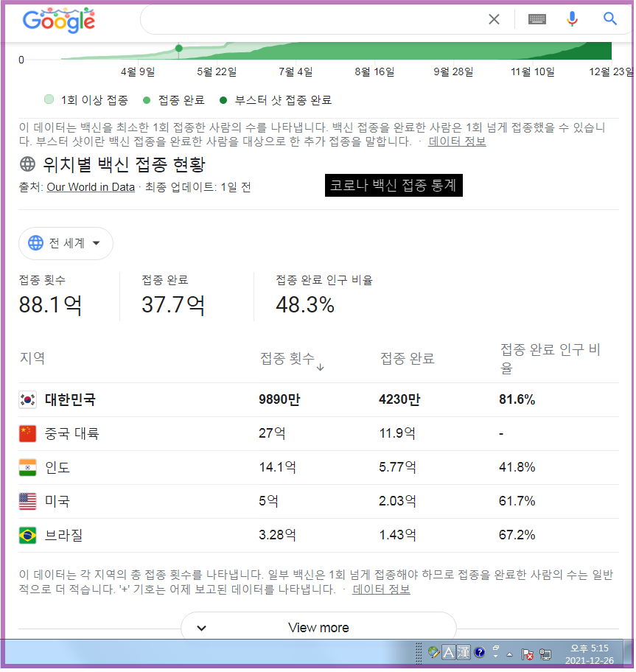
Task: Click the Show Desktop strip on taskbar
Action: click(630, 654)
